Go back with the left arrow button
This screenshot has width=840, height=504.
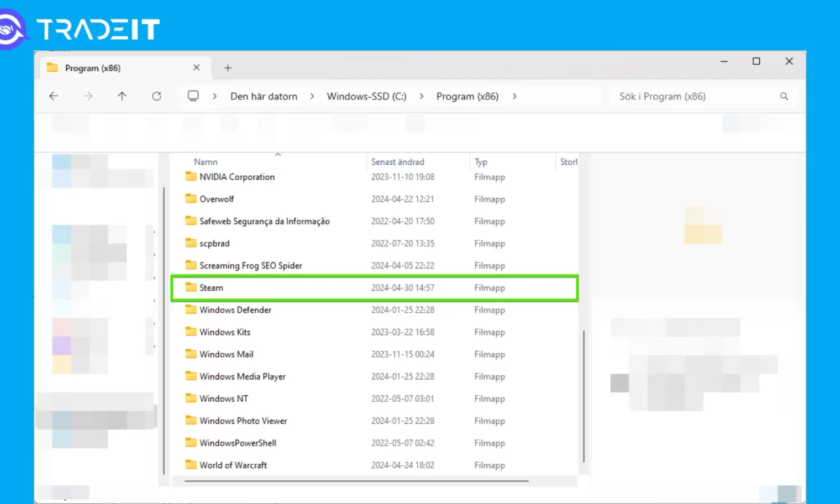(54, 96)
